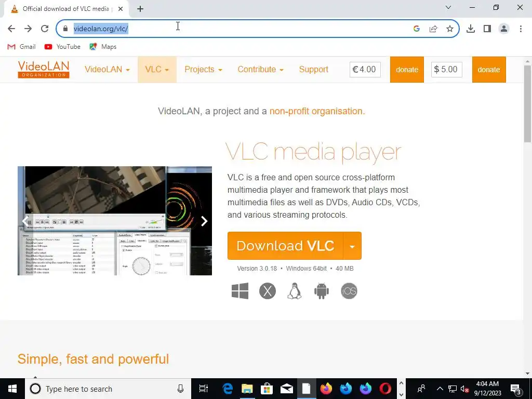
Task: Click the address bar URL videolan.org/vlc/
Action: 101,29
